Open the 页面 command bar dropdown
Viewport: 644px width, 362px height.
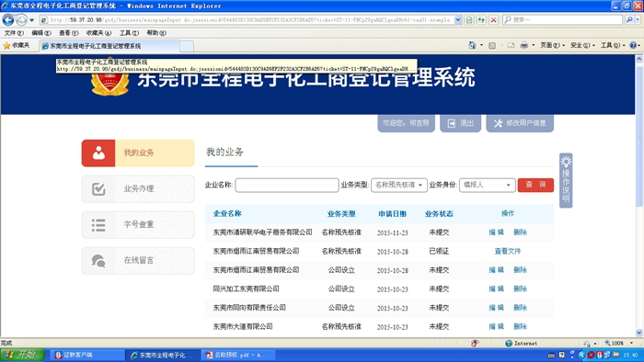coord(552,46)
